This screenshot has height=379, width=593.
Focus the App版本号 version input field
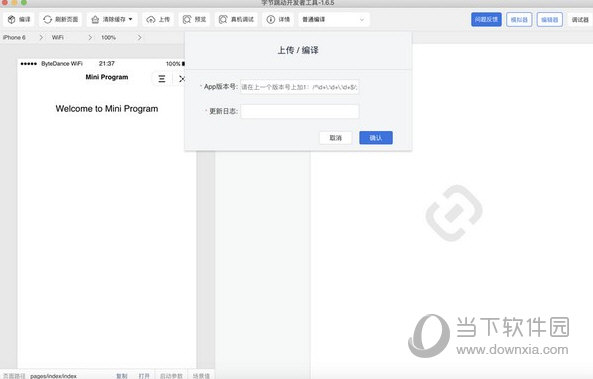click(300, 87)
